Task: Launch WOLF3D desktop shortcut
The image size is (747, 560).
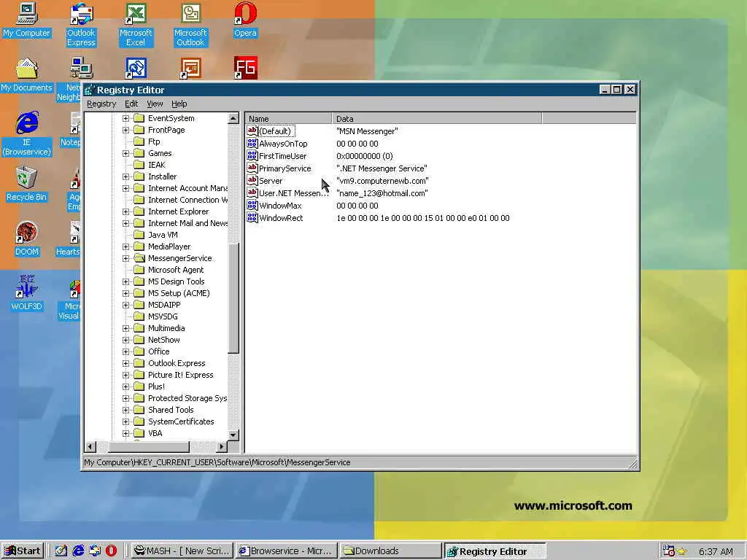Action: [x=27, y=294]
